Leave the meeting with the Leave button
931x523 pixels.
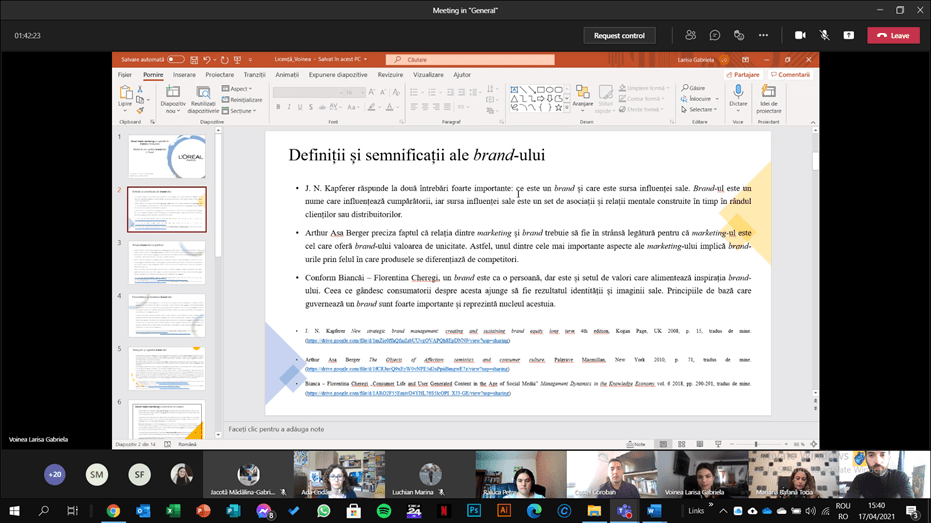coord(893,35)
